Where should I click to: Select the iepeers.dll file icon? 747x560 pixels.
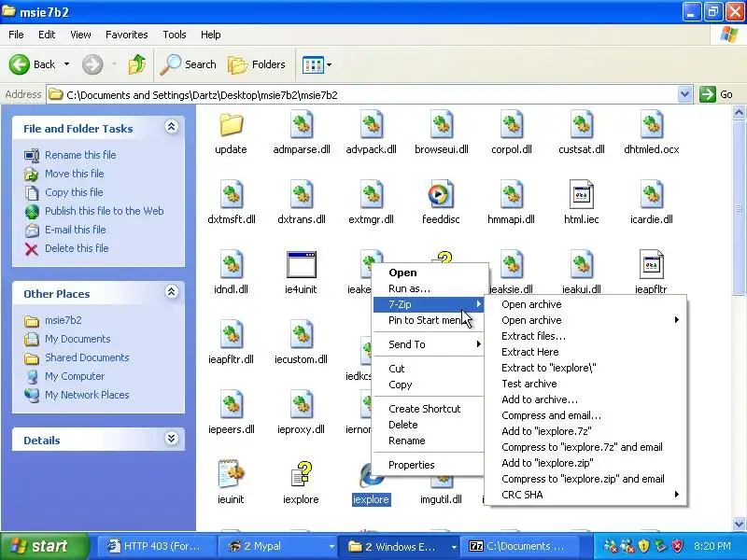coord(231,405)
